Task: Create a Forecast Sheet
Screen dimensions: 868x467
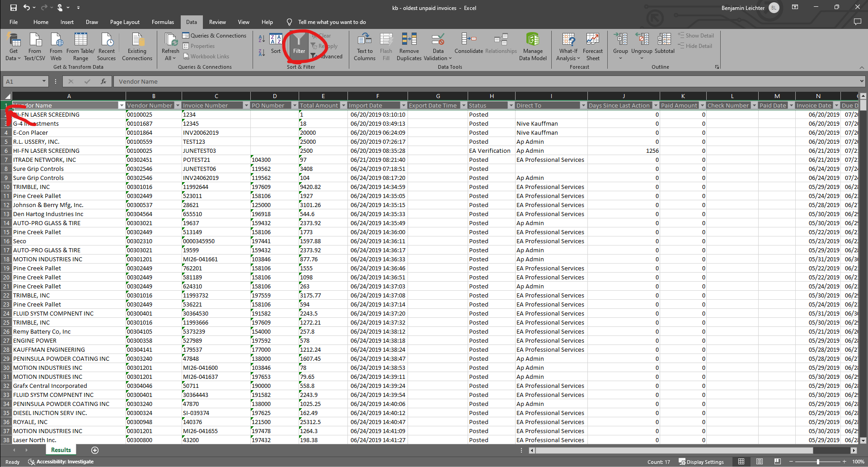Action: pos(593,47)
